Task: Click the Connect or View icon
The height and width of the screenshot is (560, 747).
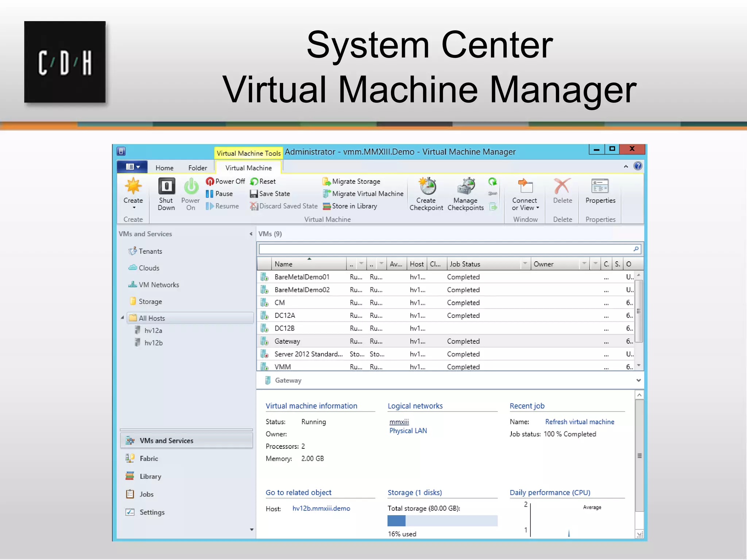Action: tap(525, 186)
